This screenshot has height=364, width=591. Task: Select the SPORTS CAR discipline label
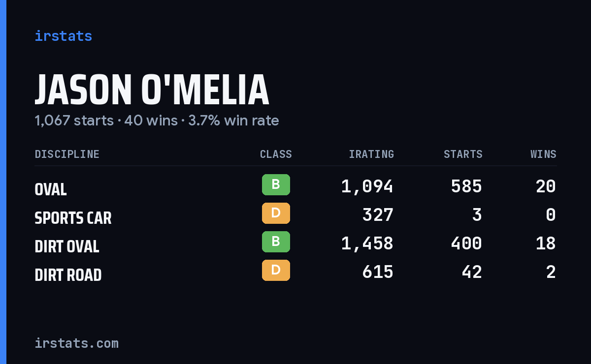(x=73, y=218)
